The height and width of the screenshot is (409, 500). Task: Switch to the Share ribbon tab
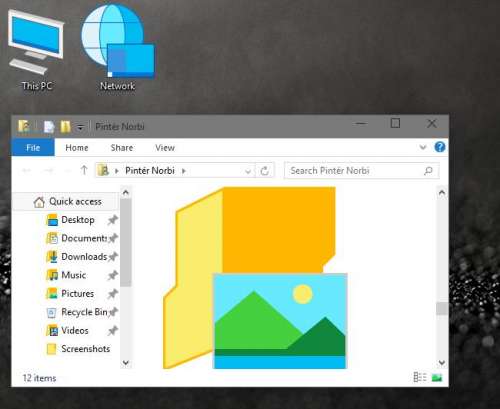(x=122, y=148)
